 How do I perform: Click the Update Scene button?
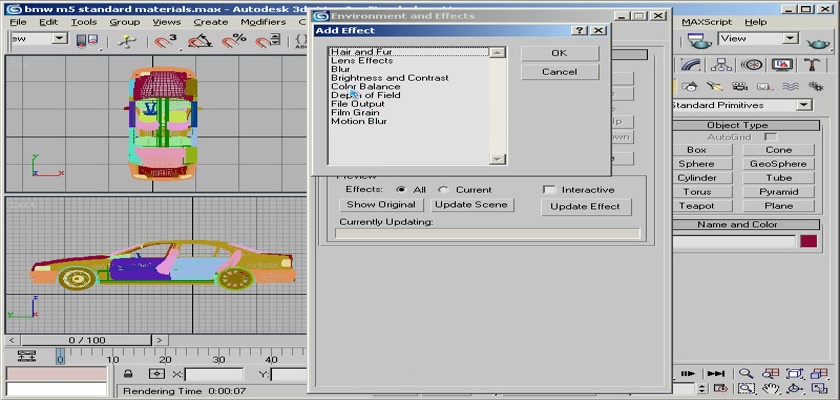point(471,205)
